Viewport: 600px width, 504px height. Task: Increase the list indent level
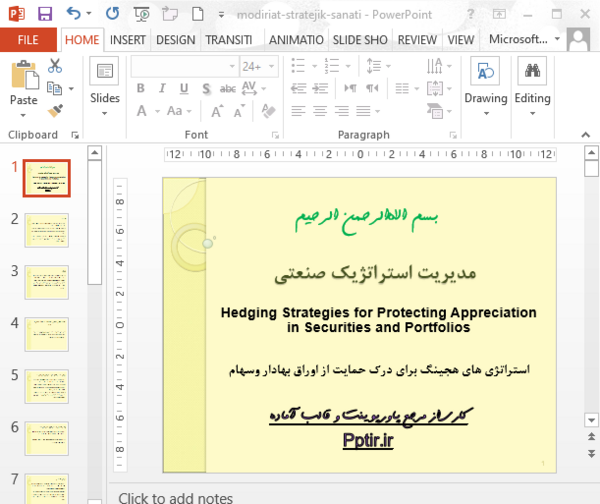click(x=320, y=89)
